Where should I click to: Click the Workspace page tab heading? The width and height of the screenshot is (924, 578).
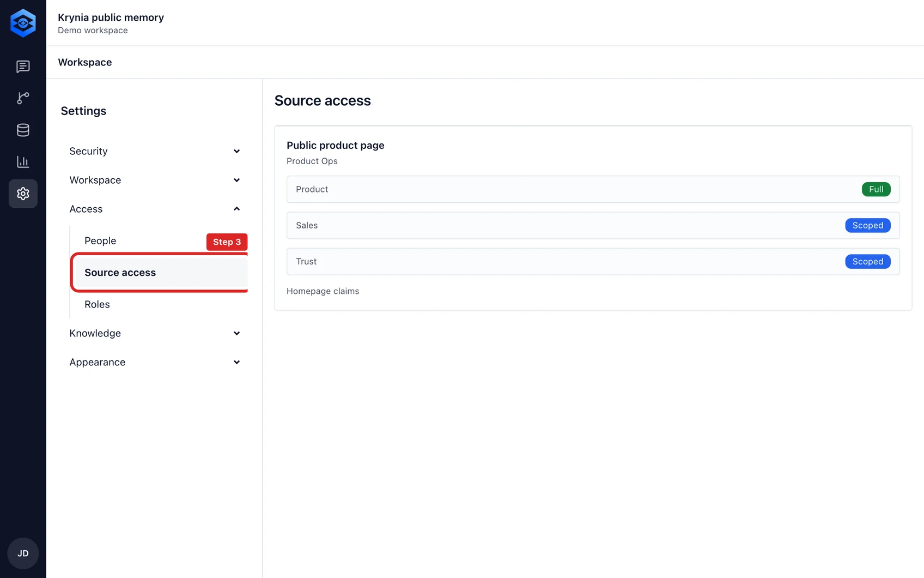85,62
